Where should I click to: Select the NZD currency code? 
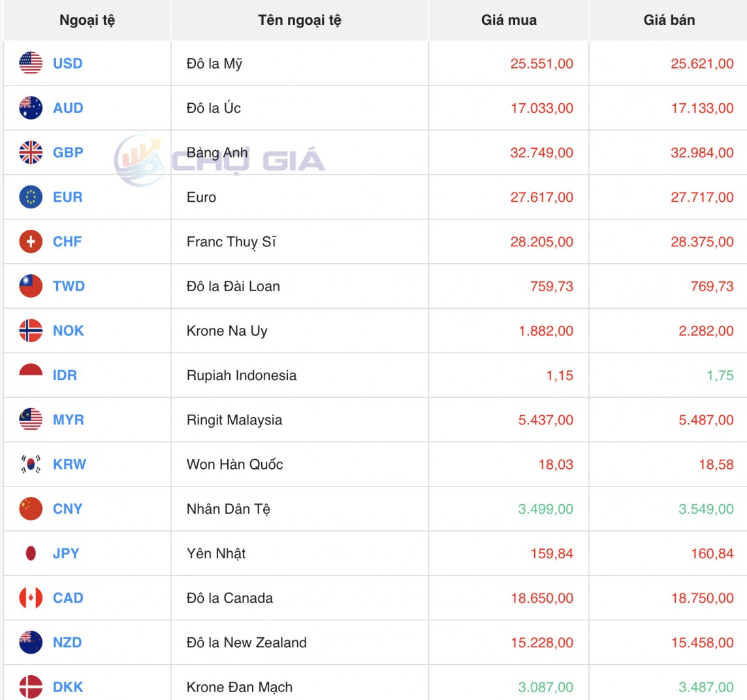click(x=67, y=642)
